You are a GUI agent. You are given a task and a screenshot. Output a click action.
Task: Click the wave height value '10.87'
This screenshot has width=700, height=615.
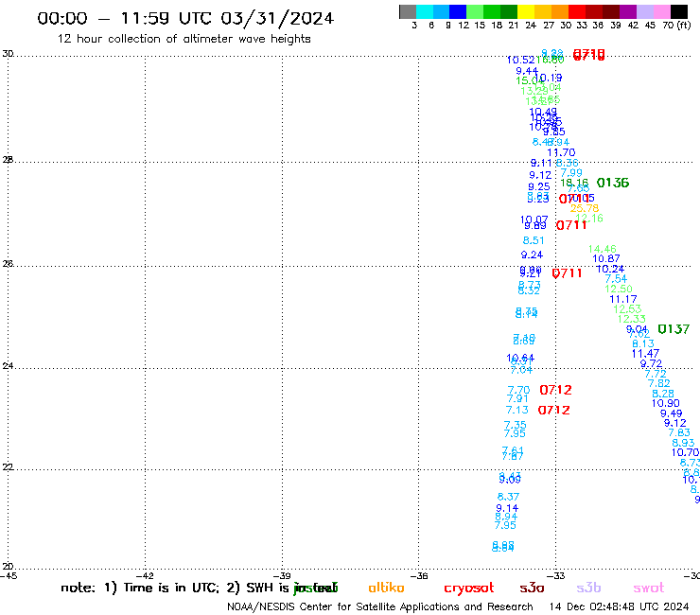click(x=605, y=258)
